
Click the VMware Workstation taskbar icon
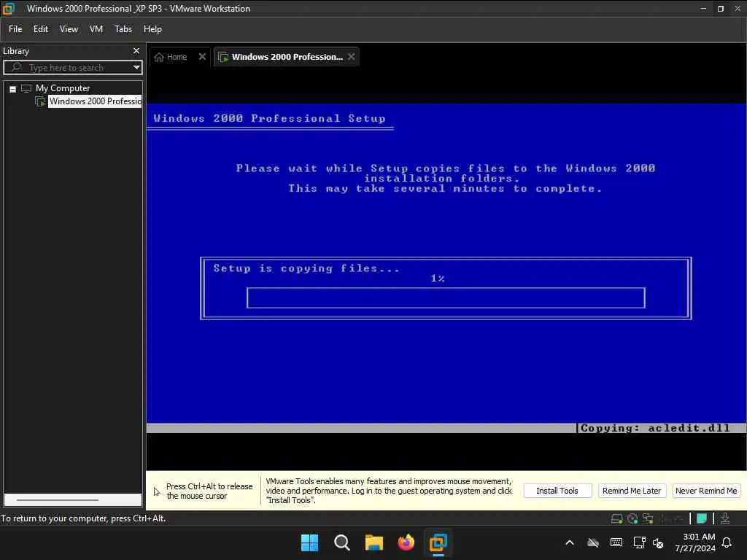coord(438,542)
